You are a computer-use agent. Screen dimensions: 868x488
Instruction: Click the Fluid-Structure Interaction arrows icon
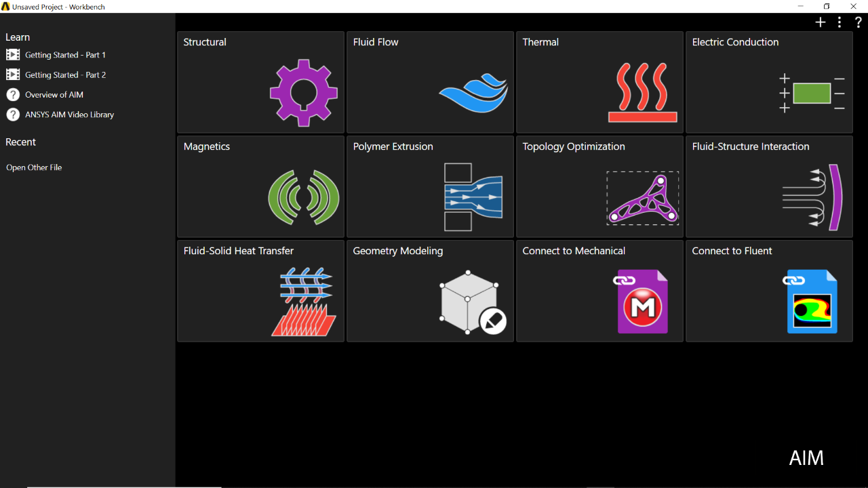812,197
